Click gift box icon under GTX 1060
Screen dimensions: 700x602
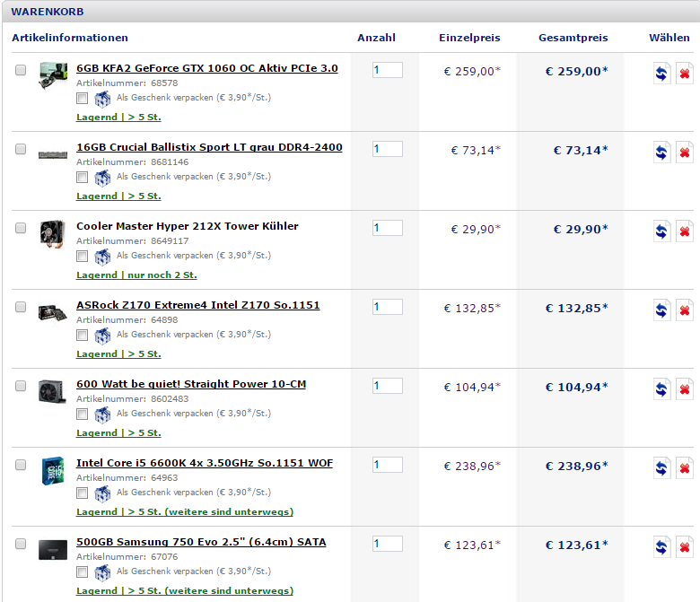[x=102, y=99]
